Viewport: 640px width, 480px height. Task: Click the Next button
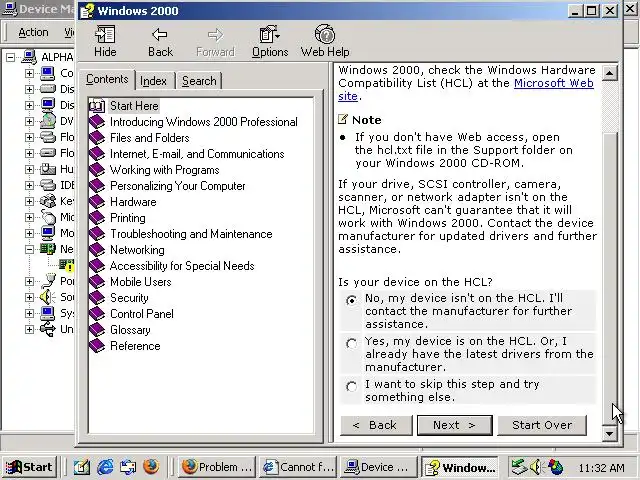pos(454,425)
